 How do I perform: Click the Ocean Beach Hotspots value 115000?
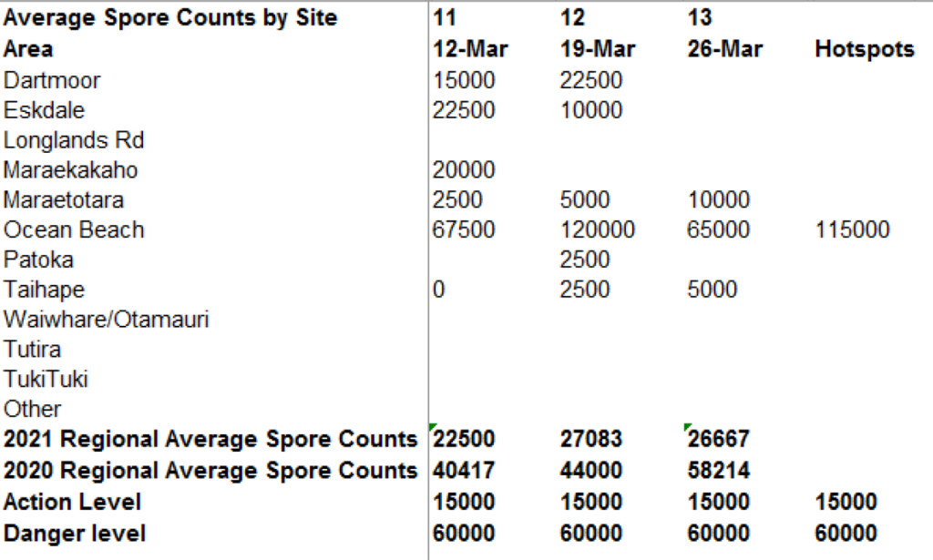852,230
